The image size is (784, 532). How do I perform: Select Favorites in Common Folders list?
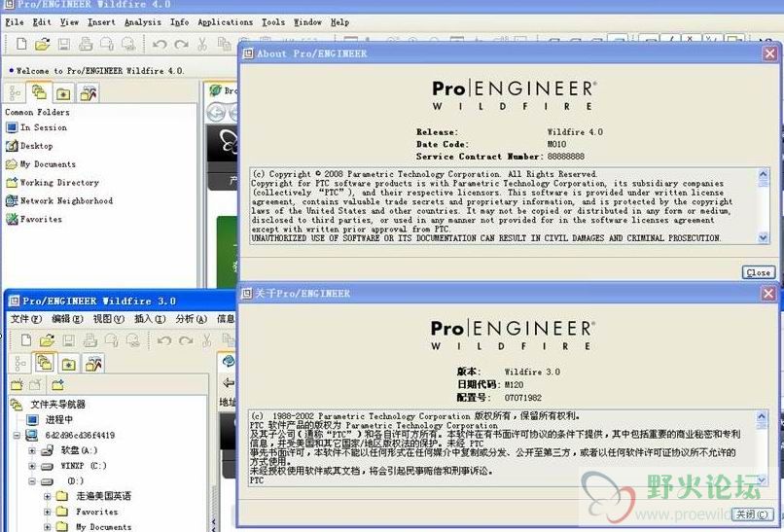coord(34,219)
